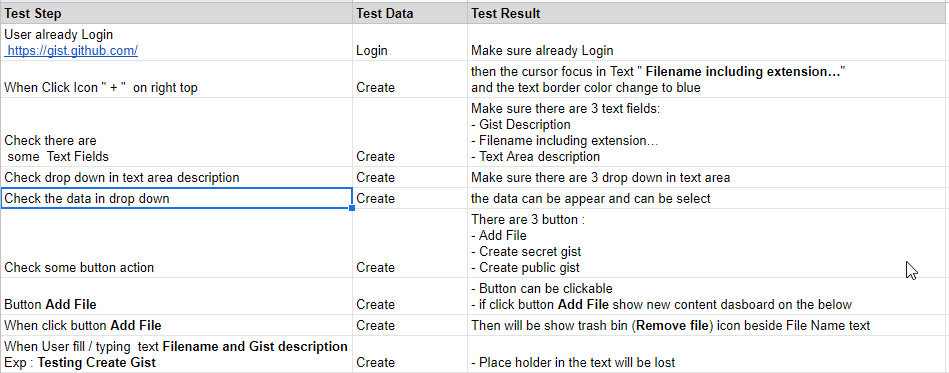Click the cell listing 3 buttons

click(x=708, y=243)
